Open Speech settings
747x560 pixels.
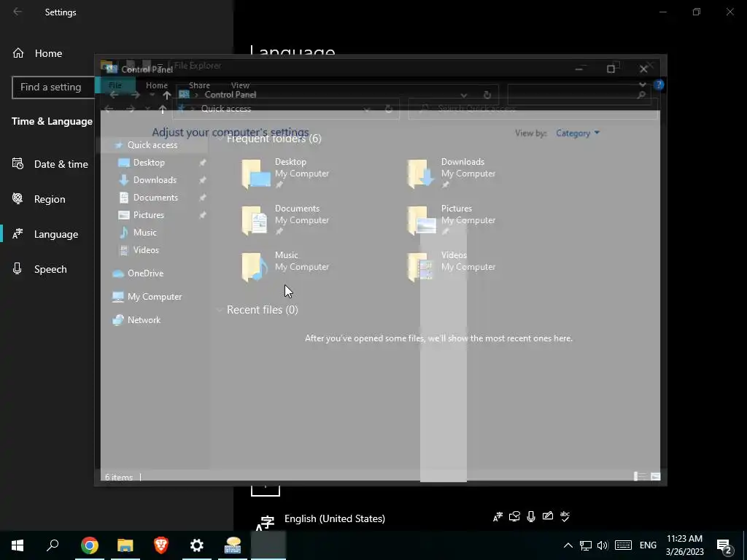click(x=39, y=269)
